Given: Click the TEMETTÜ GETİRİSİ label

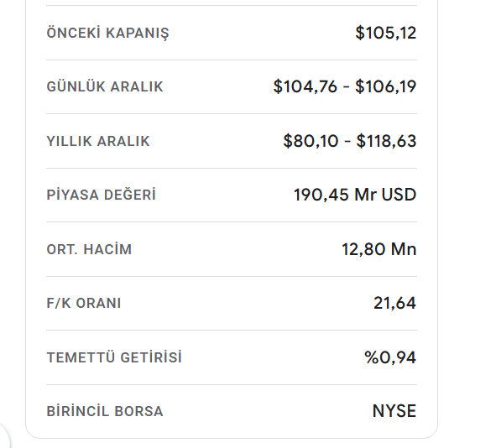Looking at the screenshot, I should (114, 357).
